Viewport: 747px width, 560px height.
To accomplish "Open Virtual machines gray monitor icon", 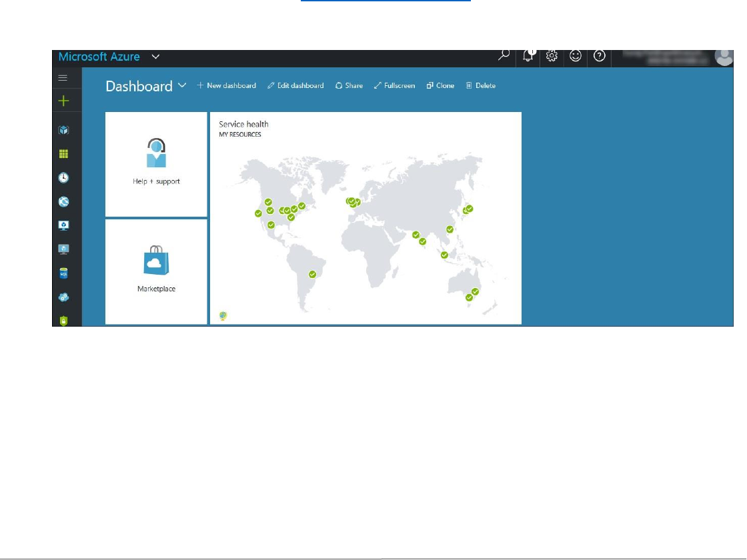I will point(63,249).
